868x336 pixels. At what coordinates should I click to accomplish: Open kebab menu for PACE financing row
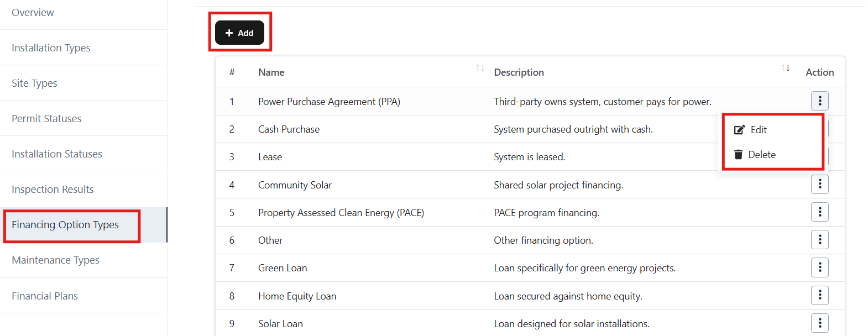click(x=819, y=212)
